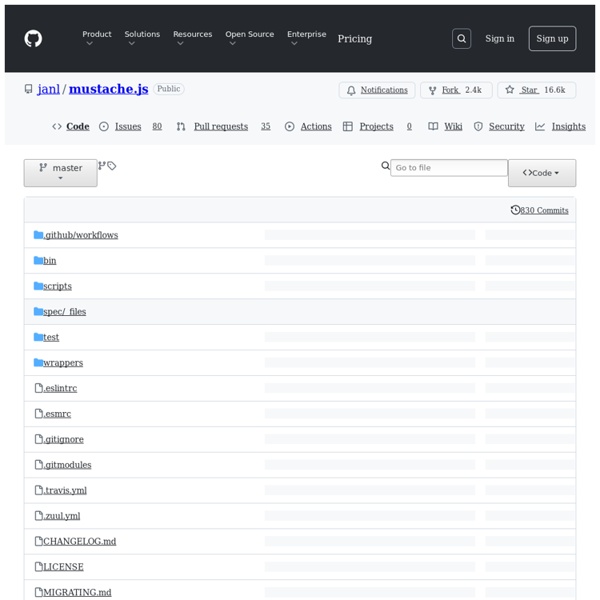Click the folder icon for wrappers
600x600 pixels.
(x=38, y=363)
